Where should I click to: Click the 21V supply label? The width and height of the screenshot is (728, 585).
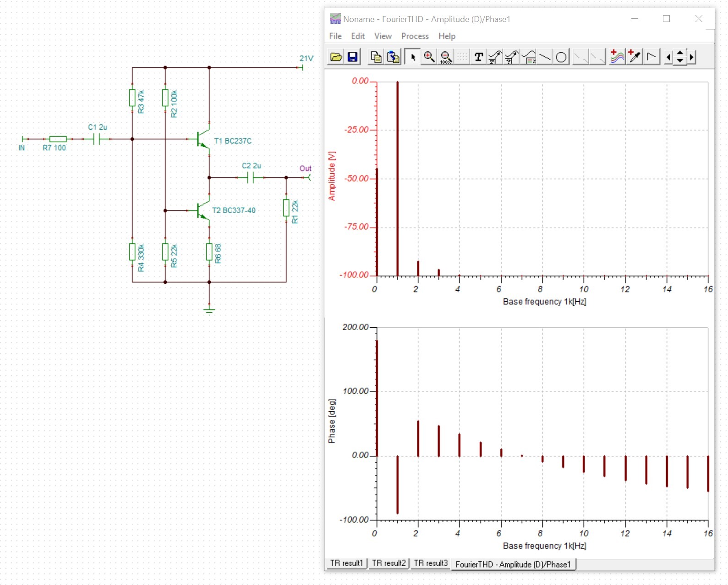[307, 58]
